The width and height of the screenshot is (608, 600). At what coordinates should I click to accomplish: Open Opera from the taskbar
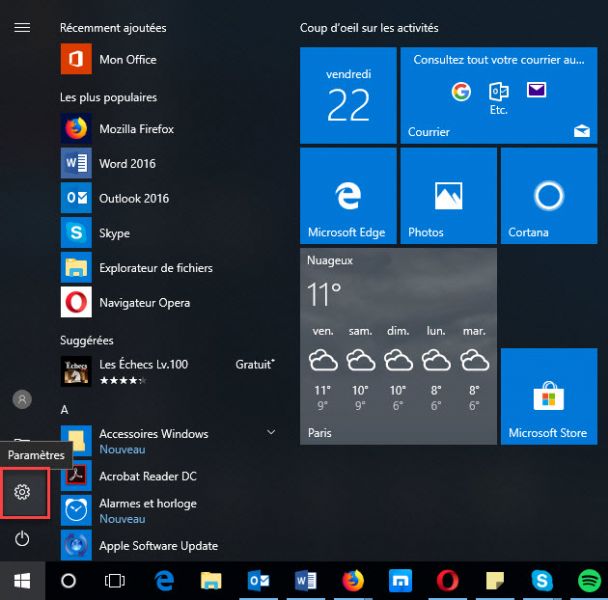pyautogui.click(x=447, y=581)
